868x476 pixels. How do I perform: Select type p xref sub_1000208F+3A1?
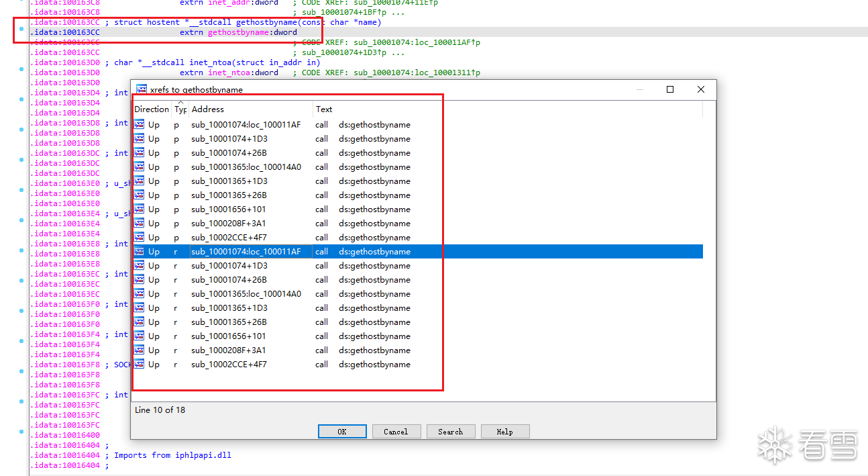(229, 224)
